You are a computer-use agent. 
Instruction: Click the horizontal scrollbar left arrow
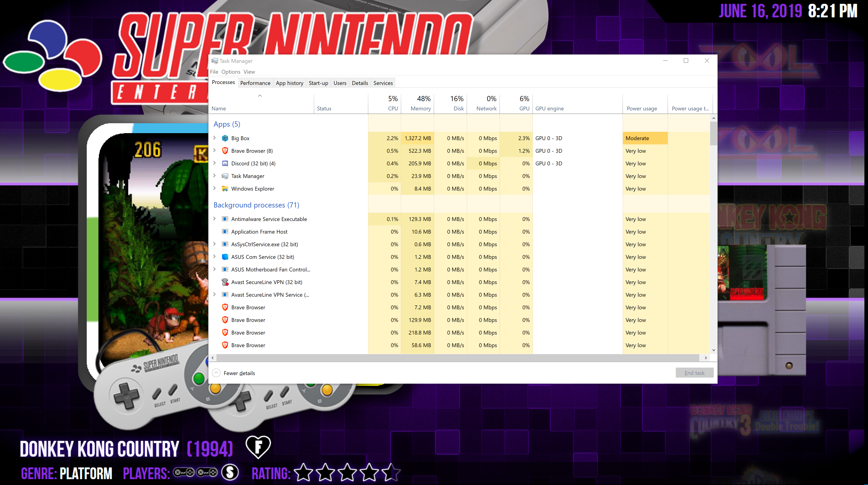213,357
